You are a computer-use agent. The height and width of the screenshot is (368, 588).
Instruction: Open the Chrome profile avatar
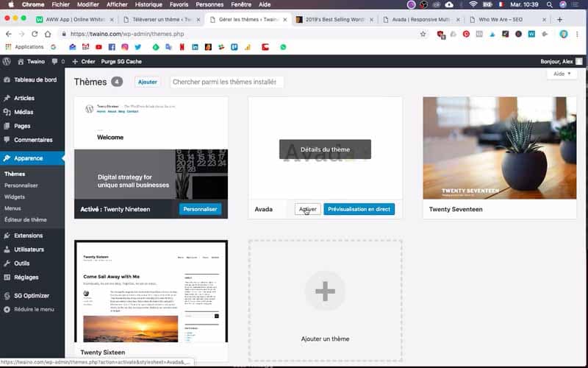(564, 34)
